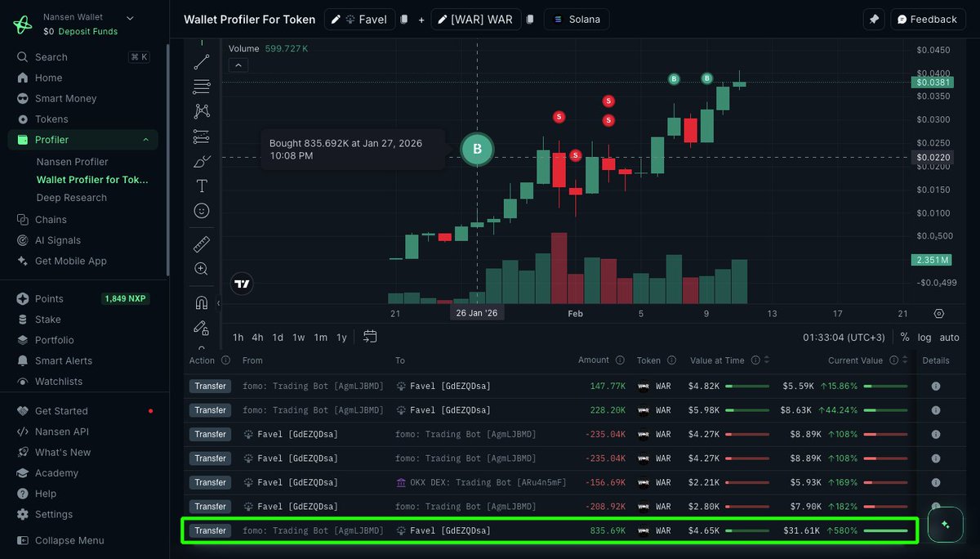Select the trend line drawing tool

[202, 61]
